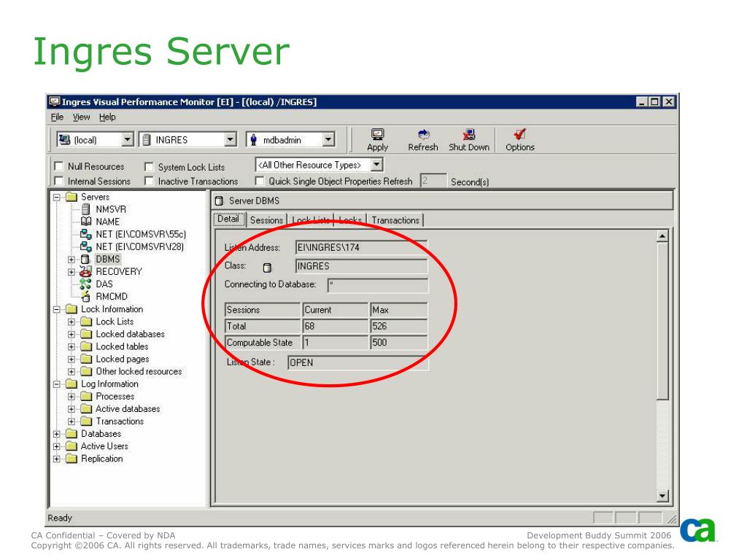Enable the Inactive Transactions checkbox
This screenshot has height=560, width=747.
(149, 181)
